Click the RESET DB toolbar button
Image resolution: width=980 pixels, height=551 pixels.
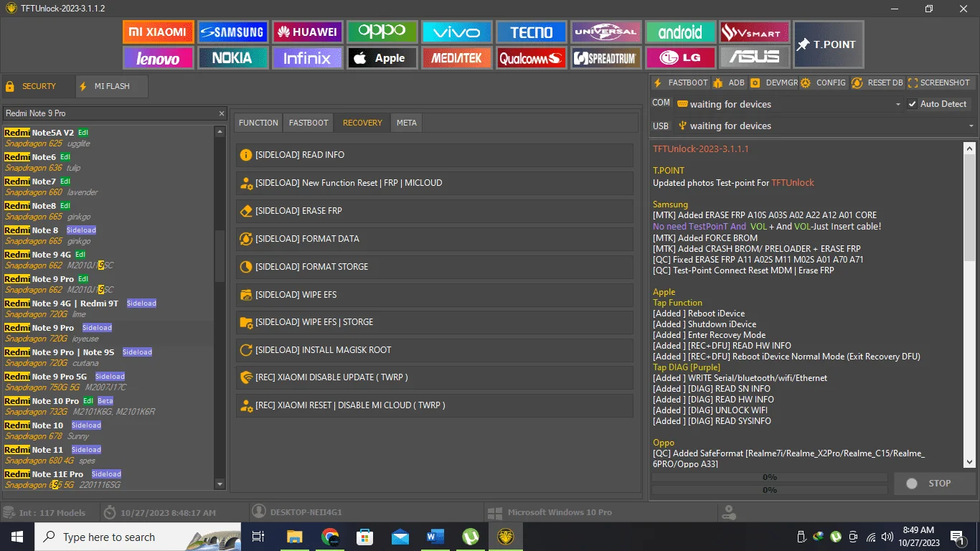[878, 83]
